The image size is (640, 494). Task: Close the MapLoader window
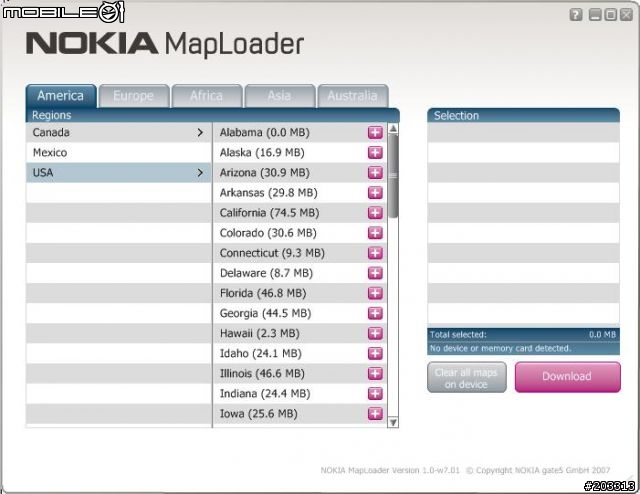coord(626,15)
